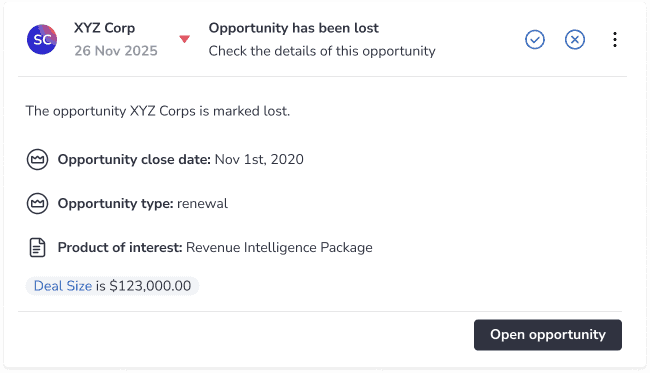Click the Opportunity close date label
The height and width of the screenshot is (373, 650).
point(134,160)
